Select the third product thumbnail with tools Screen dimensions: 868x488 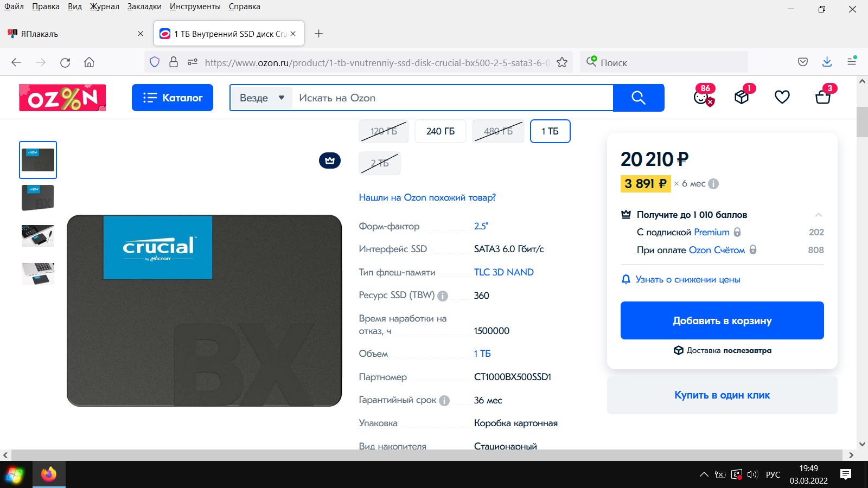[38, 236]
